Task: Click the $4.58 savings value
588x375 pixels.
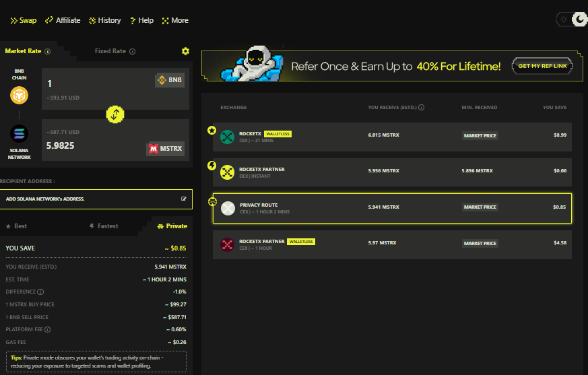Action: tap(560, 243)
